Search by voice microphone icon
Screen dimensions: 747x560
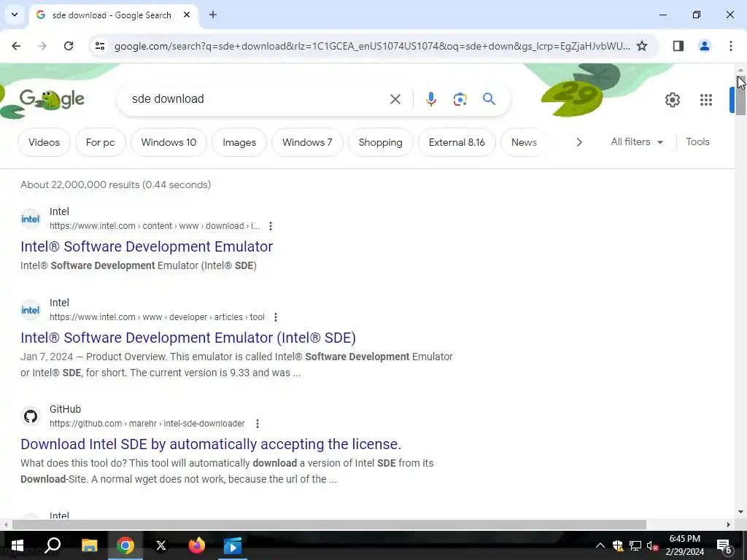click(430, 99)
